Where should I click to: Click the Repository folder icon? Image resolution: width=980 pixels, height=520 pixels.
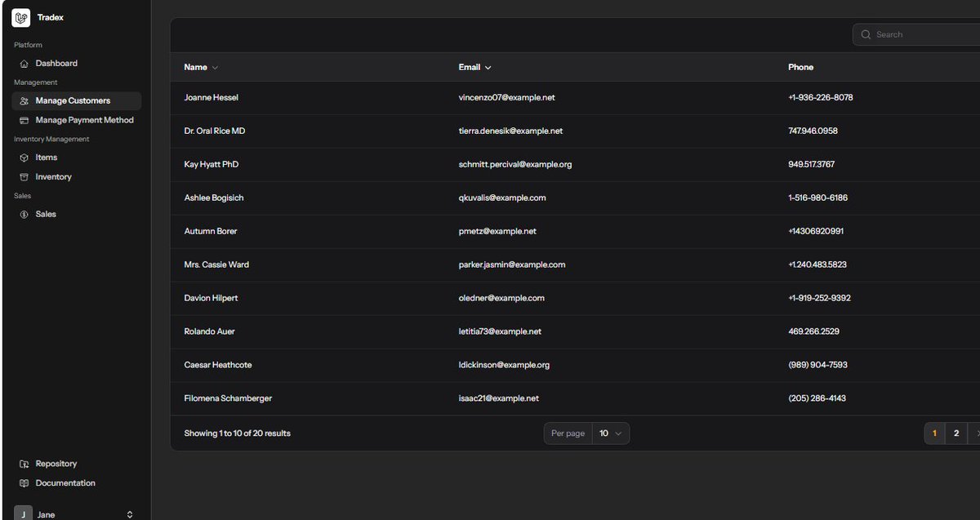click(24, 464)
